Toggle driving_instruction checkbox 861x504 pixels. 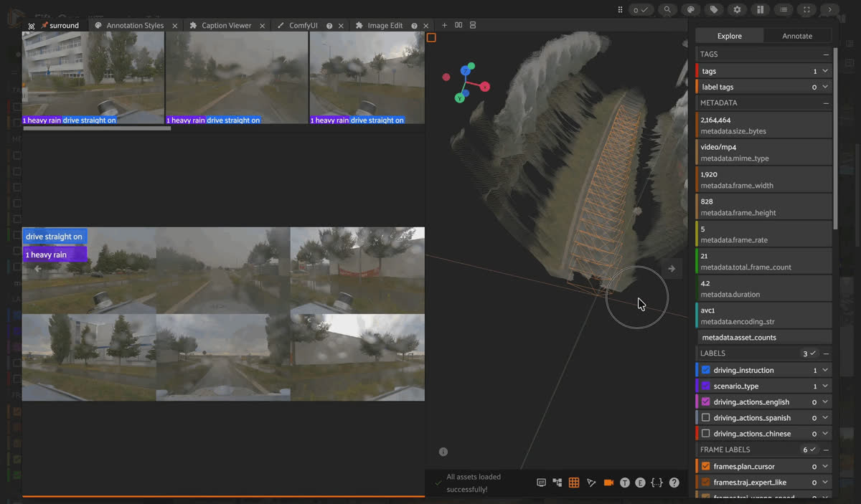(705, 370)
